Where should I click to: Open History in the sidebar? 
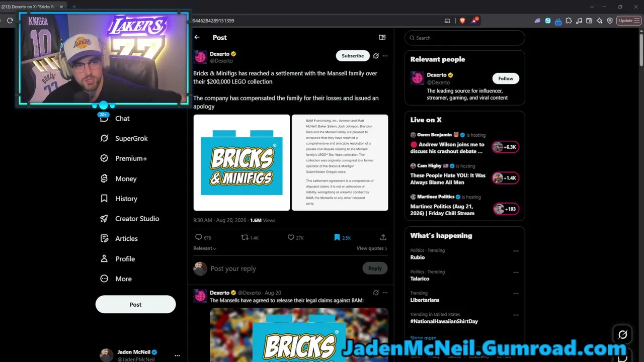coord(119,199)
